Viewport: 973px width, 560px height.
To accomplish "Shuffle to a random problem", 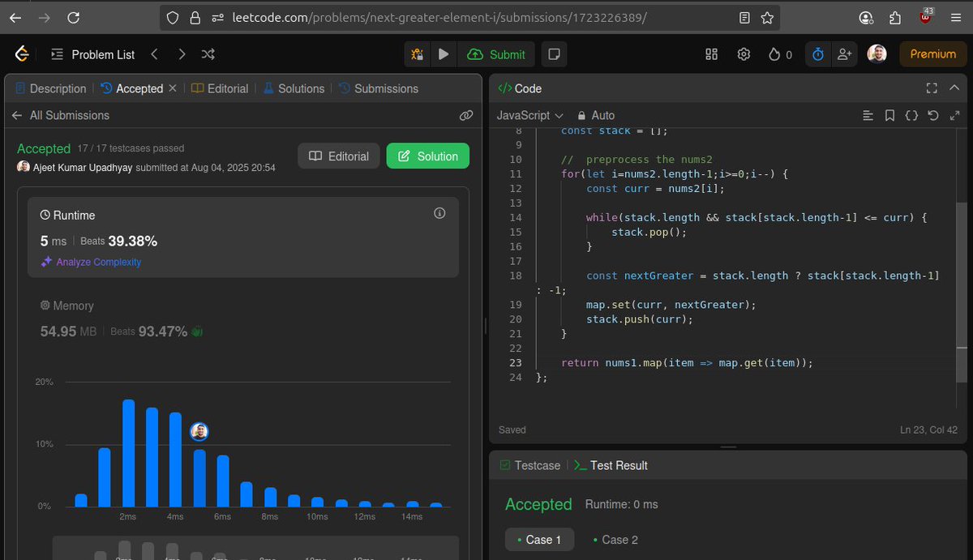I will point(208,54).
